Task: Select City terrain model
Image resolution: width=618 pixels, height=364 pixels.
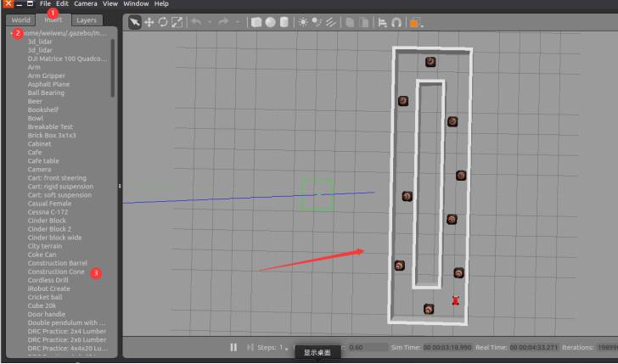Action: point(44,246)
